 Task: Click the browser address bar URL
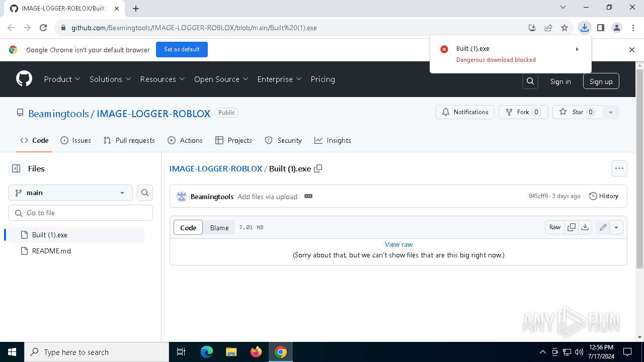pyautogui.click(x=194, y=28)
